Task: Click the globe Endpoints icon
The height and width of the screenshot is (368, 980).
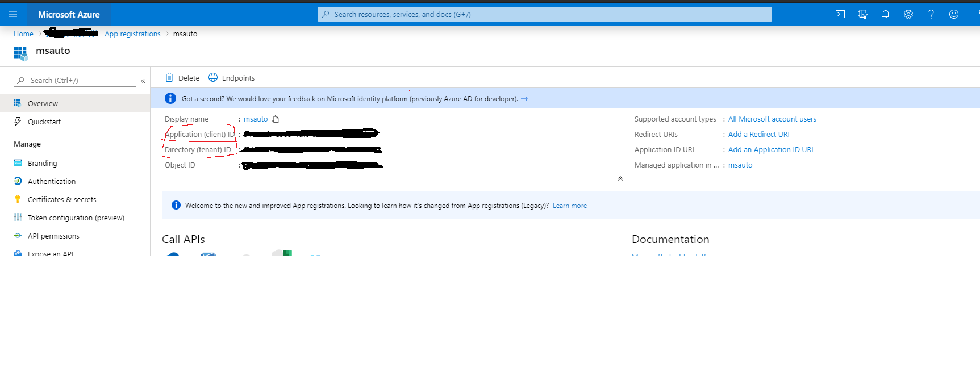Action: tap(213, 77)
